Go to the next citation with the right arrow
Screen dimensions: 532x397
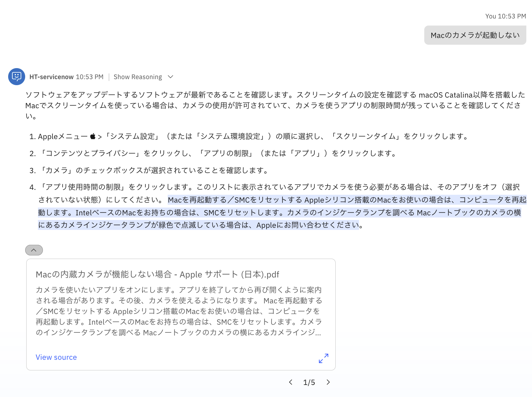pos(328,382)
